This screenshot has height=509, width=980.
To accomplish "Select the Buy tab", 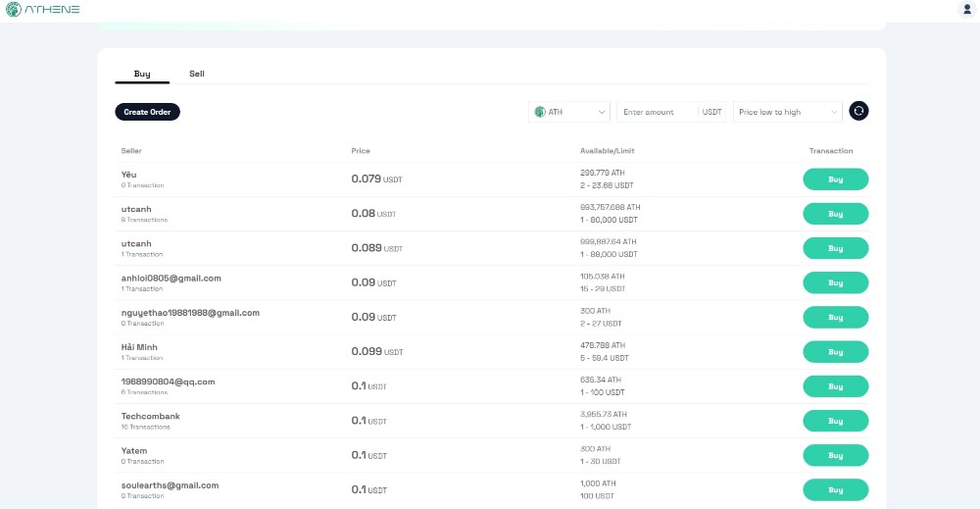I will click(142, 74).
